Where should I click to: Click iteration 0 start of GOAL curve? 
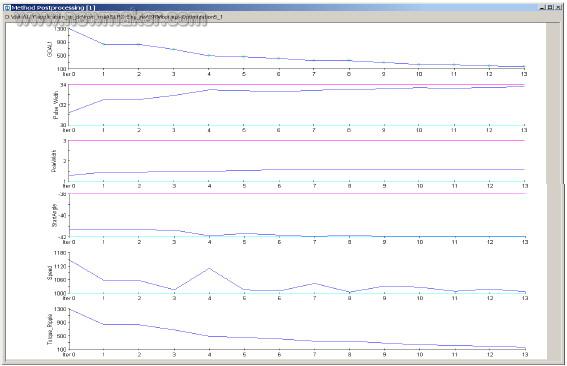pyautogui.click(x=69, y=28)
